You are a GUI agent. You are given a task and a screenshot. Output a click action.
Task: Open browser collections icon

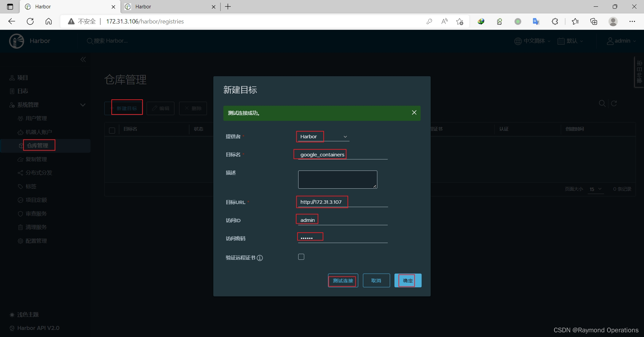click(594, 21)
